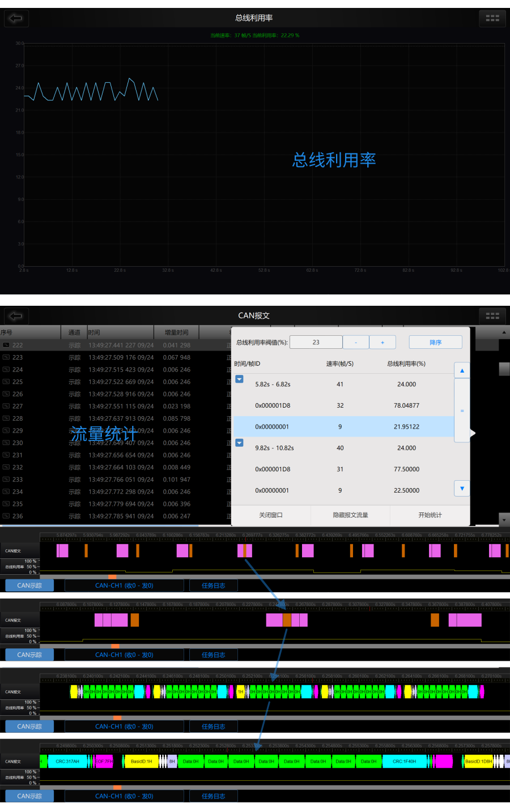Screen dimensions: 510x812
Task: Click the 增量时间 column header
Action: pyautogui.click(x=176, y=332)
